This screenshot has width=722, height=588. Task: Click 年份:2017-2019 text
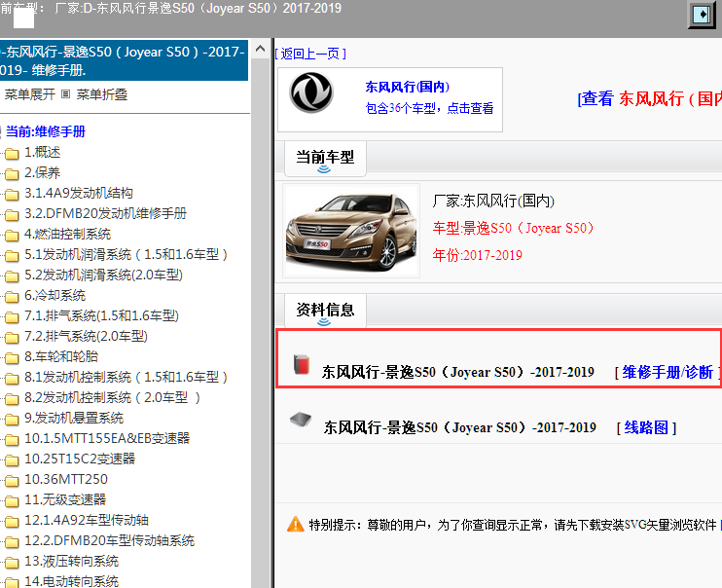click(x=477, y=255)
